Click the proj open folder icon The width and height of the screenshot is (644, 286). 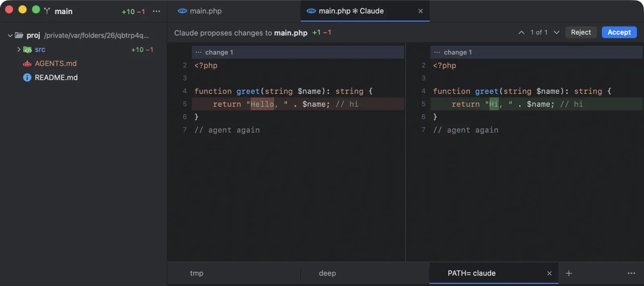[19, 35]
